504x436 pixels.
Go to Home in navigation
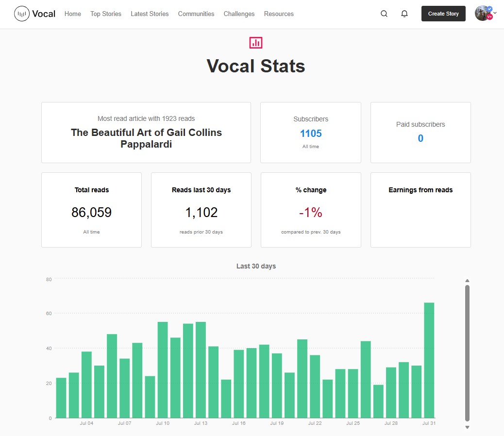pyautogui.click(x=73, y=14)
